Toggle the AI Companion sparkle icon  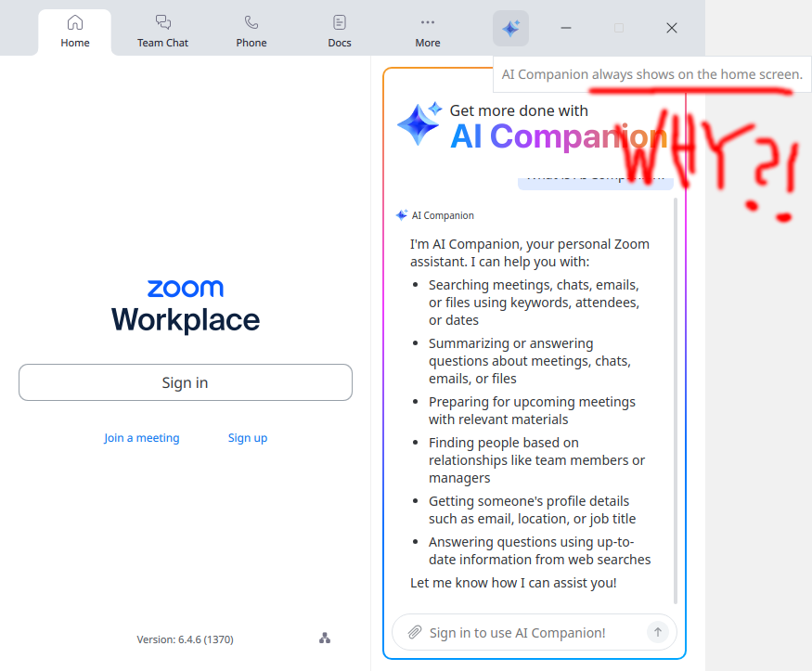(510, 28)
